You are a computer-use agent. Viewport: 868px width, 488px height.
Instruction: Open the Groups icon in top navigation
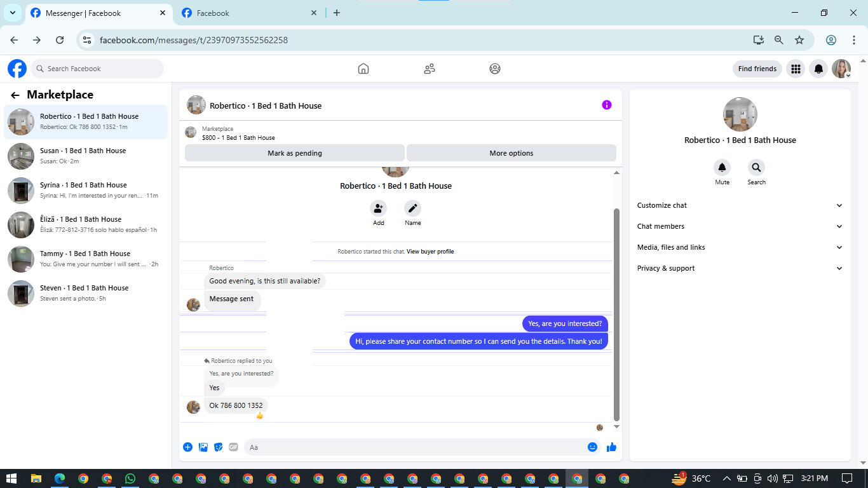click(x=495, y=69)
